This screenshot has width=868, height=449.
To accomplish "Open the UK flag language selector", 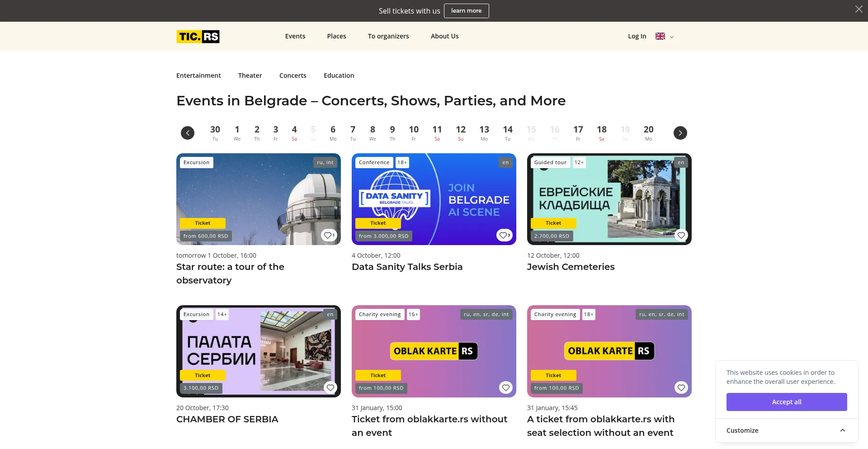I will click(x=660, y=36).
